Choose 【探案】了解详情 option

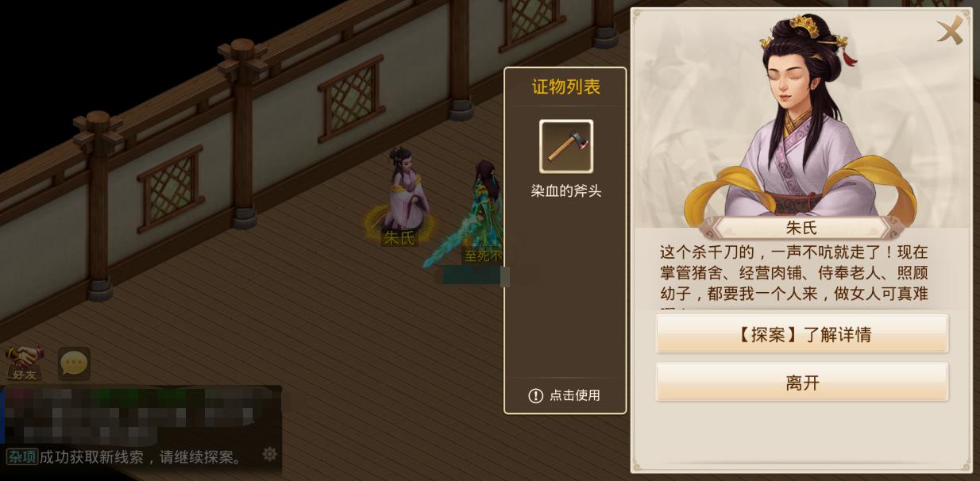[802, 334]
